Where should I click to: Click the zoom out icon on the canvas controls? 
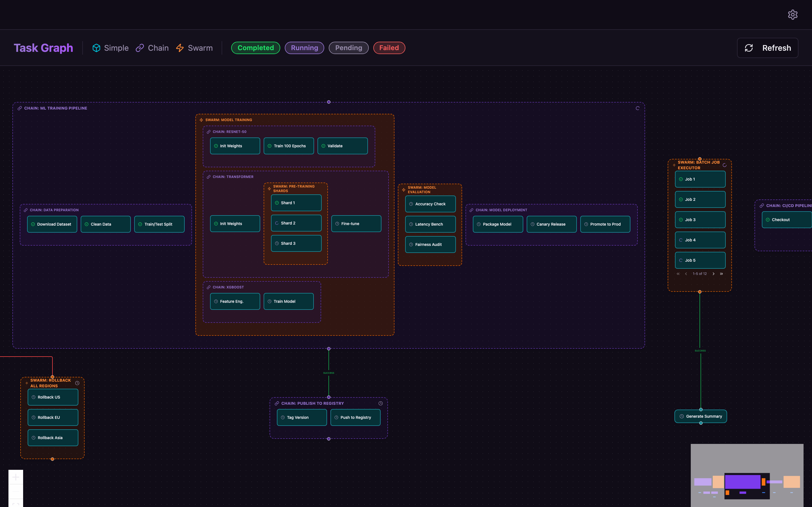coord(16,492)
